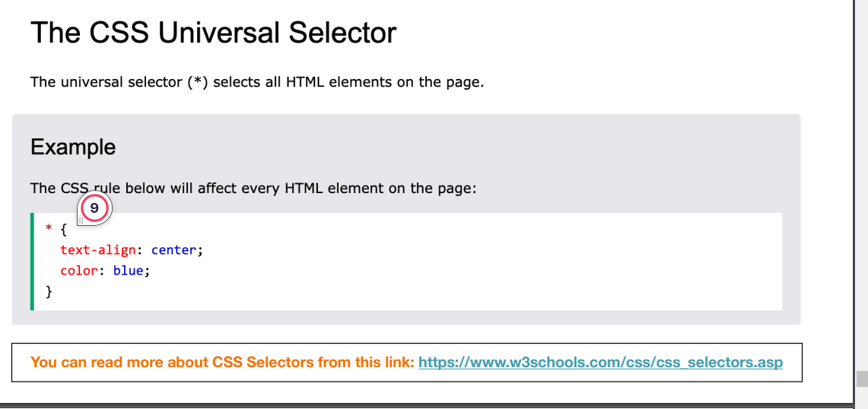The image size is (868, 409).
Task: Click the dotted drag handle beside marker 9
Action: [81, 220]
